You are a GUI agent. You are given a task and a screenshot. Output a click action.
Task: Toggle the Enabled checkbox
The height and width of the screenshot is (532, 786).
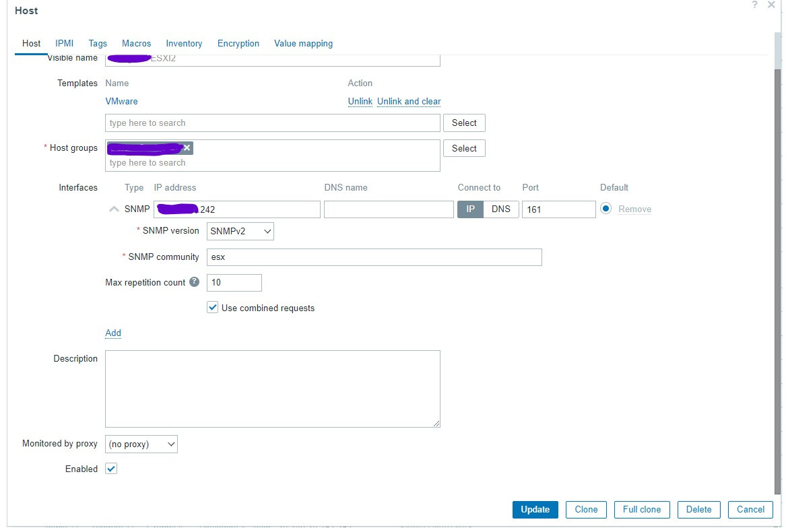[111, 469]
